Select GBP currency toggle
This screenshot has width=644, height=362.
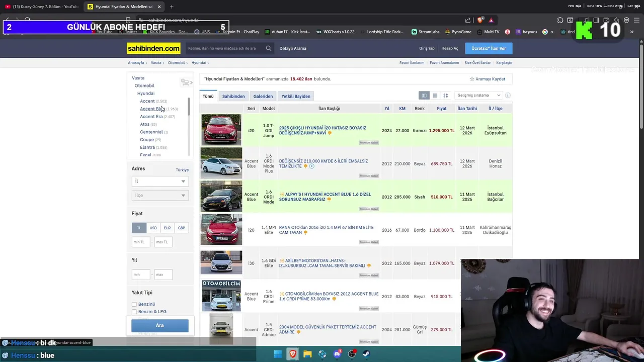(x=181, y=228)
